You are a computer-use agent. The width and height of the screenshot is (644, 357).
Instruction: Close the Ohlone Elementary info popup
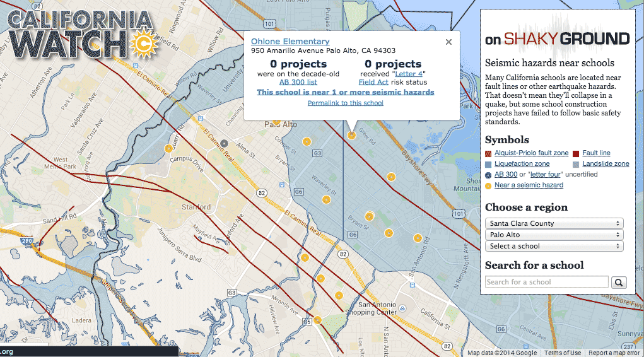pyautogui.click(x=448, y=42)
